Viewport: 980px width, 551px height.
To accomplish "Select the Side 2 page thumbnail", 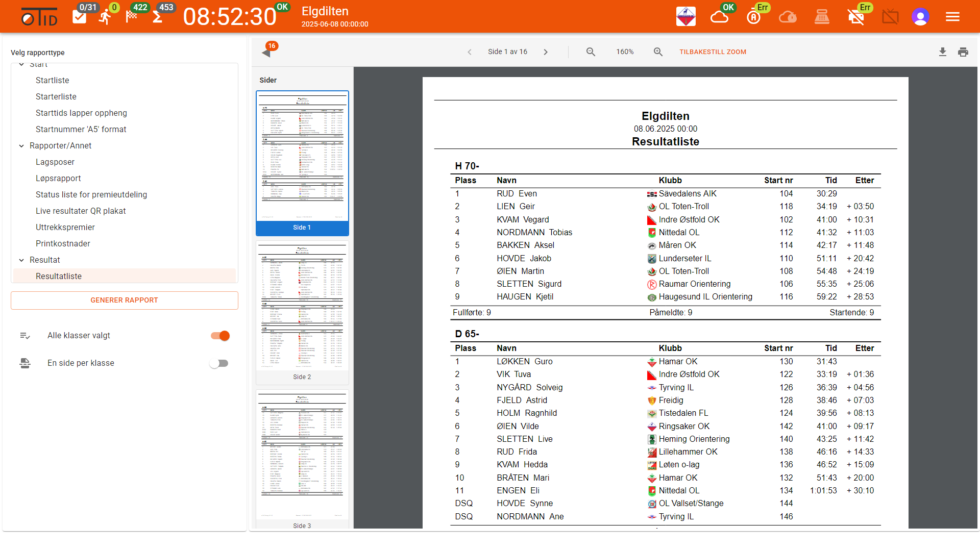I will 302,312.
